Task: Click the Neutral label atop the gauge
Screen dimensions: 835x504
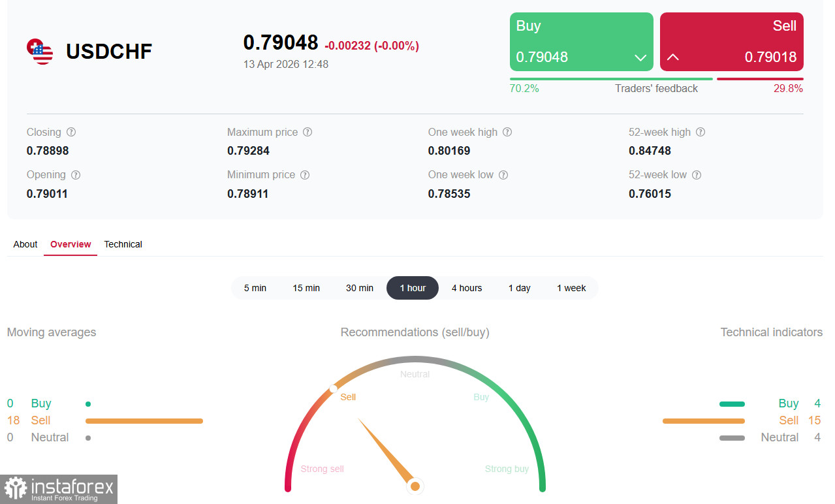Action: click(415, 374)
